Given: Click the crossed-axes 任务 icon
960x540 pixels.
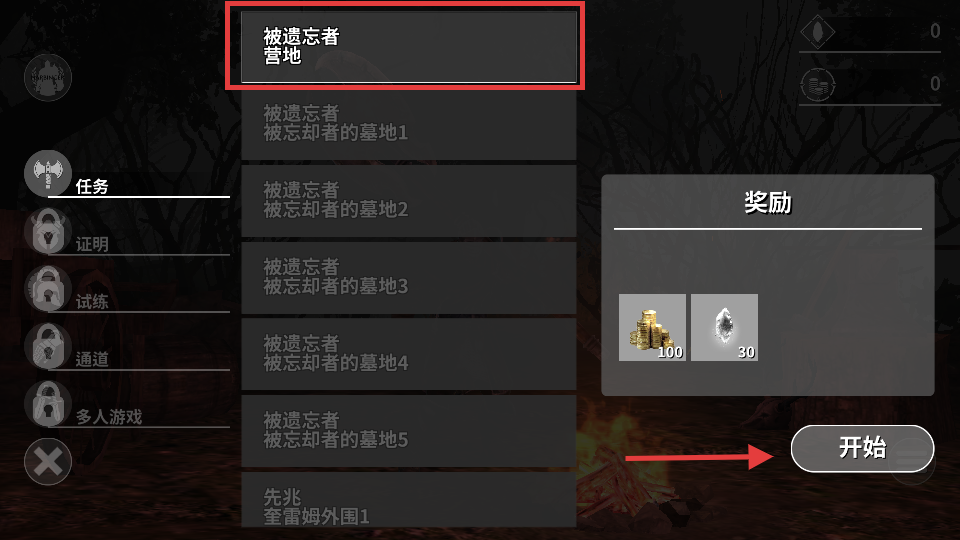Looking at the screenshot, I should tap(48, 173).
